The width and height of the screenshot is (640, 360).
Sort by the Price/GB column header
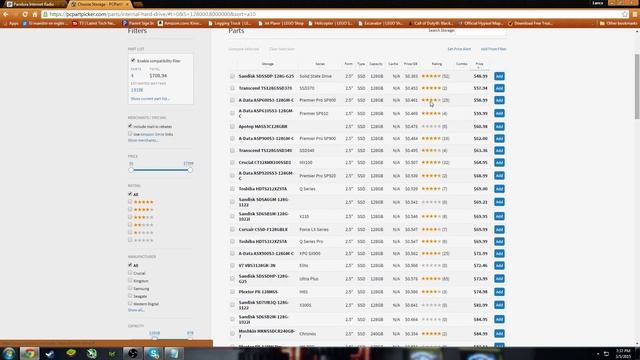(x=411, y=64)
